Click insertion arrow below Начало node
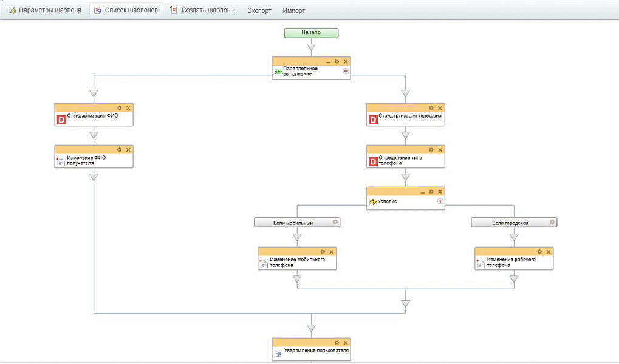619x364 pixels. click(311, 47)
